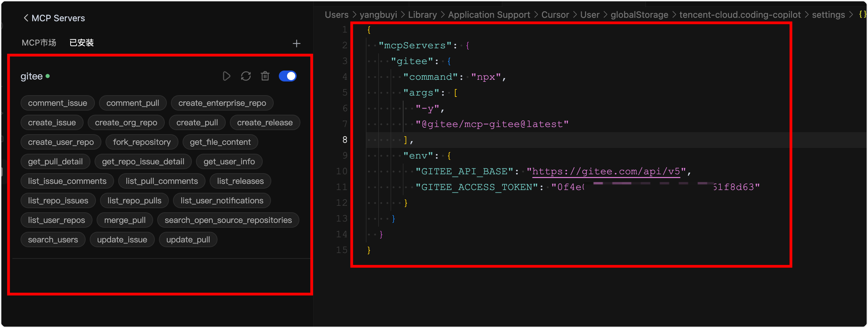Open the tencent-cloud.coding-copilot breadcrumb segment

click(x=740, y=15)
